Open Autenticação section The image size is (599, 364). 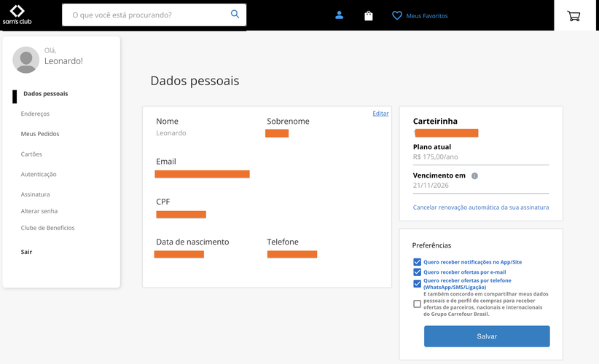(x=39, y=175)
